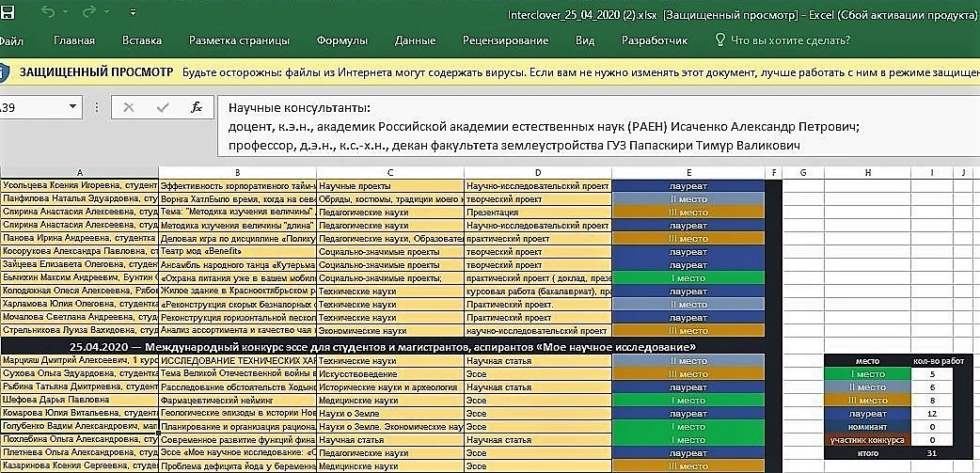Select cell 'Шефова Дарья Павловна'
The height and width of the screenshot is (473, 980).
[79, 400]
